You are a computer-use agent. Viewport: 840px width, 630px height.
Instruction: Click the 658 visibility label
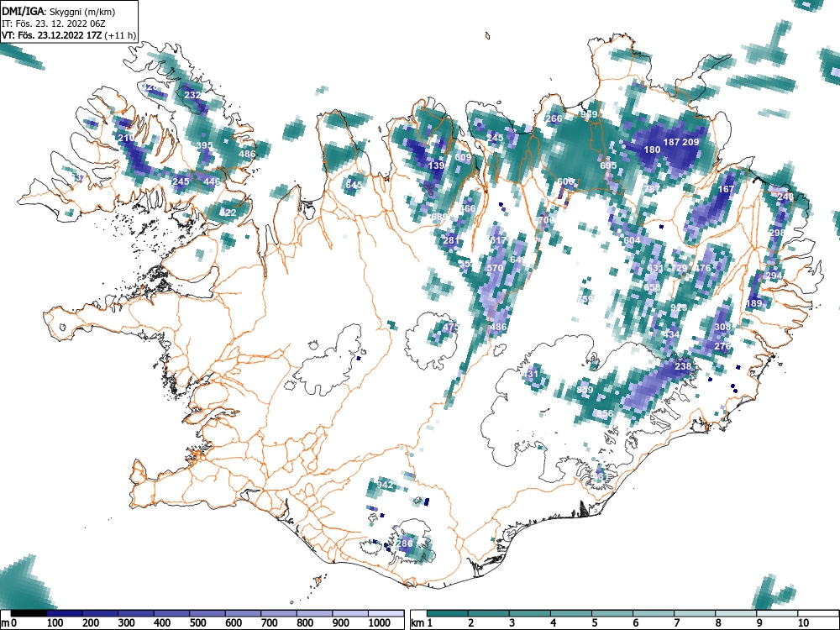pyautogui.click(x=652, y=287)
